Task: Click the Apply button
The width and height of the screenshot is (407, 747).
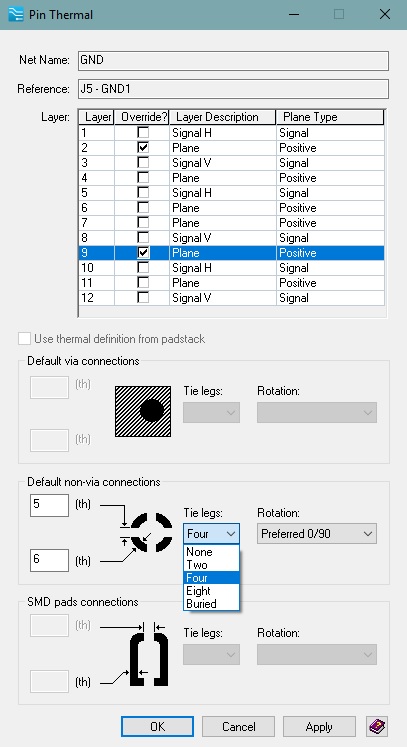Action: pos(319,727)
